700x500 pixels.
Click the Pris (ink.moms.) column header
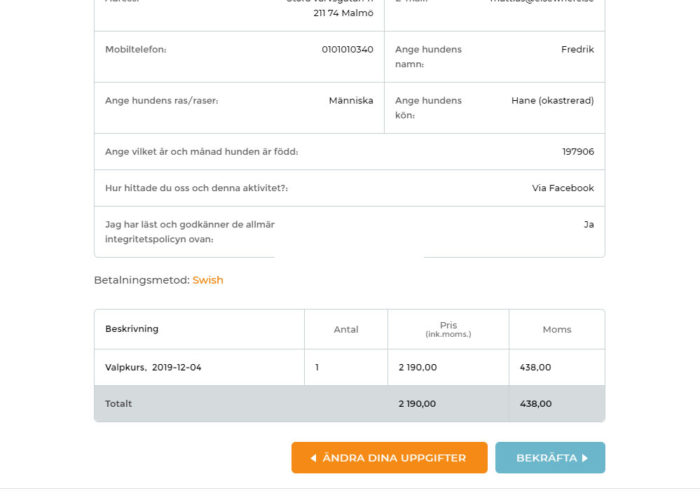pyautogui.click(x=448, y=329)
